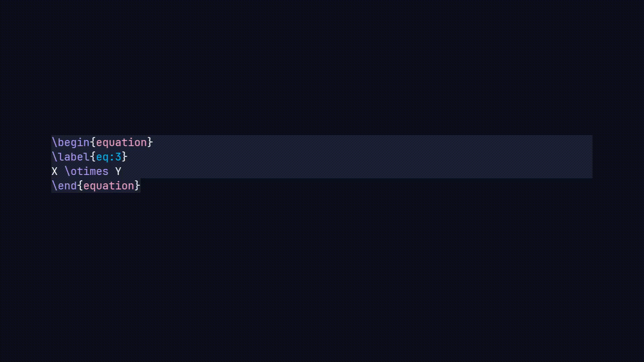Click the word equation after \end

(109, 186)
